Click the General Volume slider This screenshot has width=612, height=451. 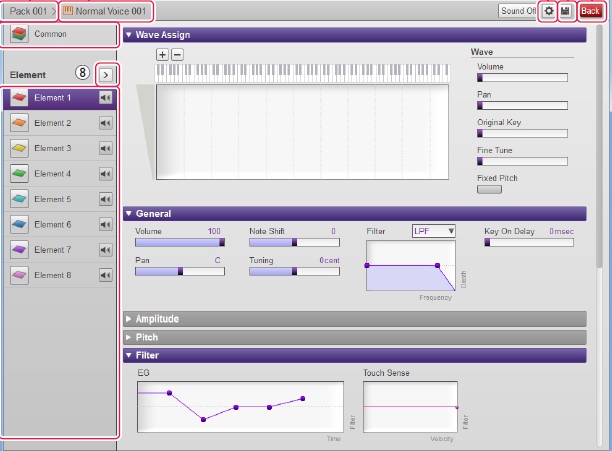pyautogui.click(x=179, y=241)
